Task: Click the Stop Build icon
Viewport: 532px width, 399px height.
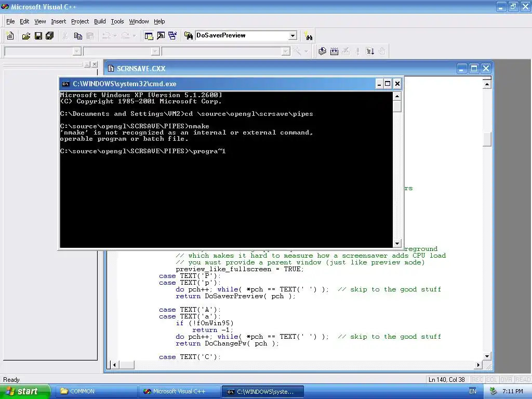Action: point(345,51)
